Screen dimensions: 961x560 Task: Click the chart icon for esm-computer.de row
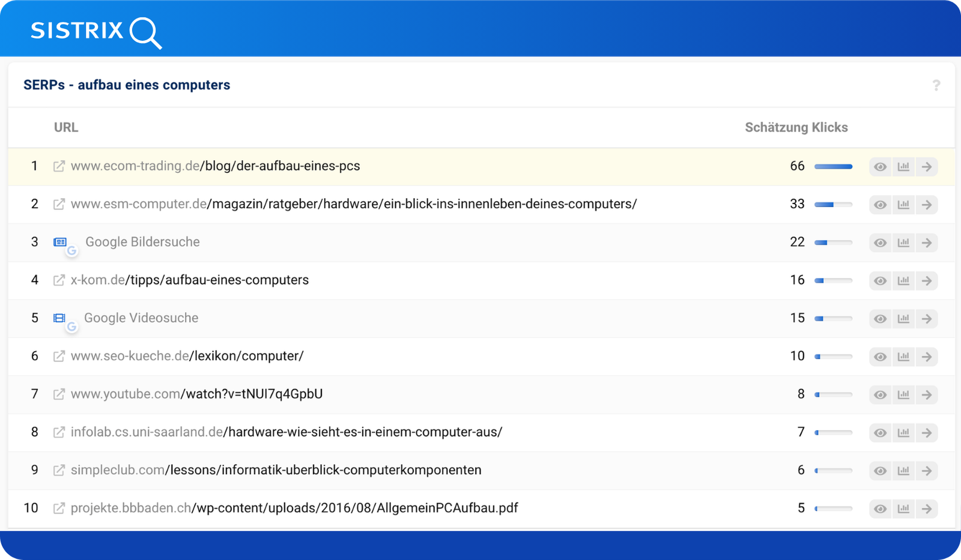[903, 205]
